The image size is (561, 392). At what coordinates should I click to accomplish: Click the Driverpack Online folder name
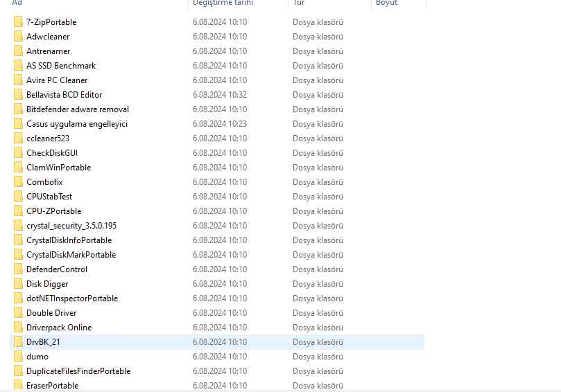tap(59, 328)
